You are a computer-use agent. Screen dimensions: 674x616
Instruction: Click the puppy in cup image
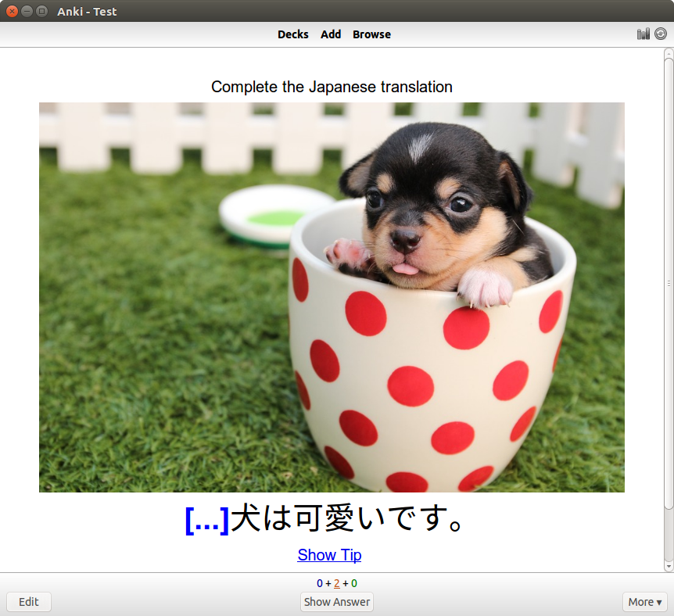click(x=332, y=297)
